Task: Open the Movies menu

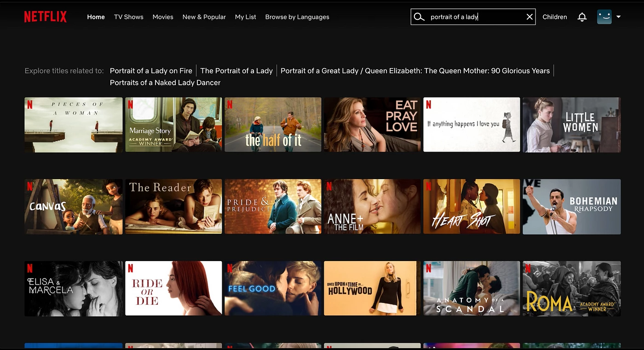Action: (x=163, y=17)
